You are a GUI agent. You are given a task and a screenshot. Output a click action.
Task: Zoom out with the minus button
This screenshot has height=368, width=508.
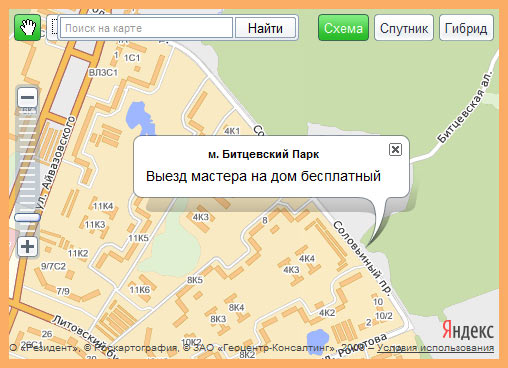pos(27,97)
